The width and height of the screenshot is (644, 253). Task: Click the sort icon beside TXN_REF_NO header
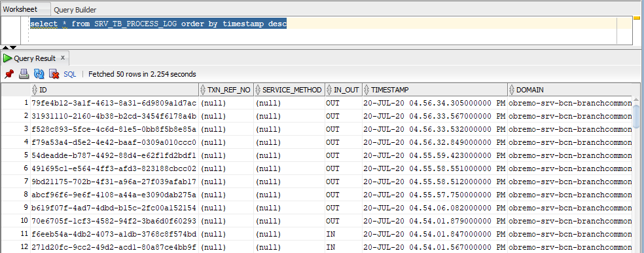(204, 90)
